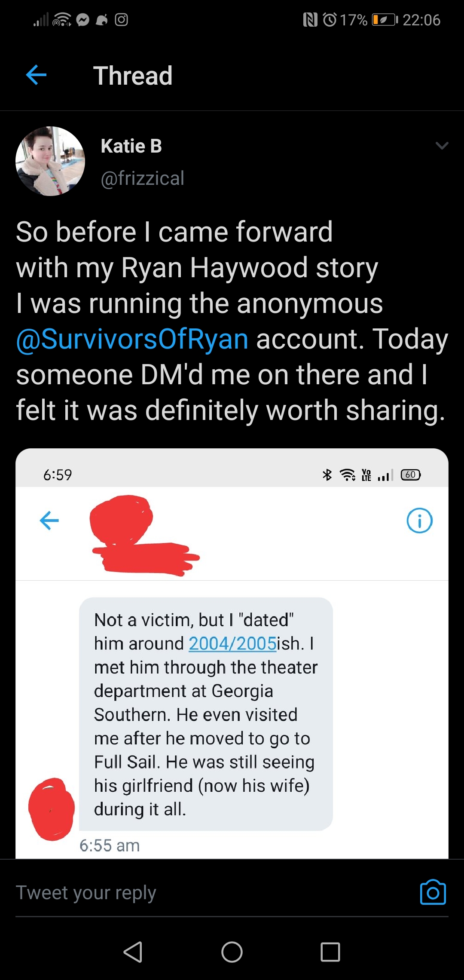Tap the @frizzical username handle
464x980 pixels.
pos(142,178)
